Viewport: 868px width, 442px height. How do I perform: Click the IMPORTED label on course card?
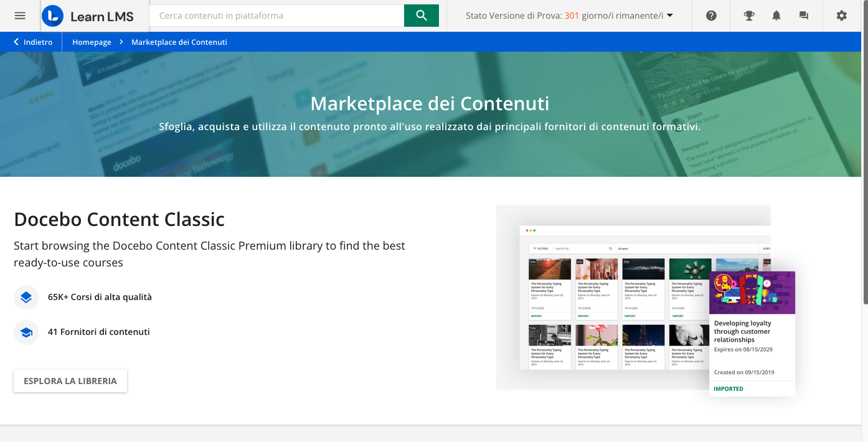coord(729,388)
